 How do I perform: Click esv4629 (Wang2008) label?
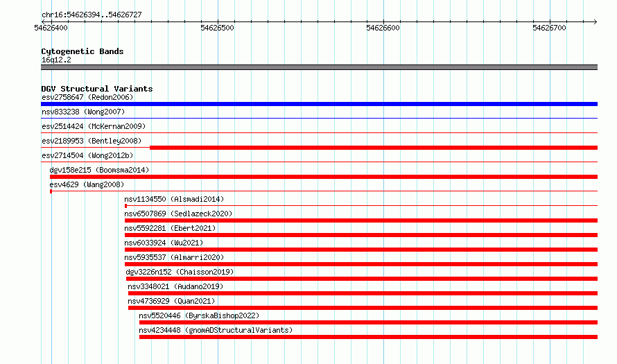[x=87, y=184]
